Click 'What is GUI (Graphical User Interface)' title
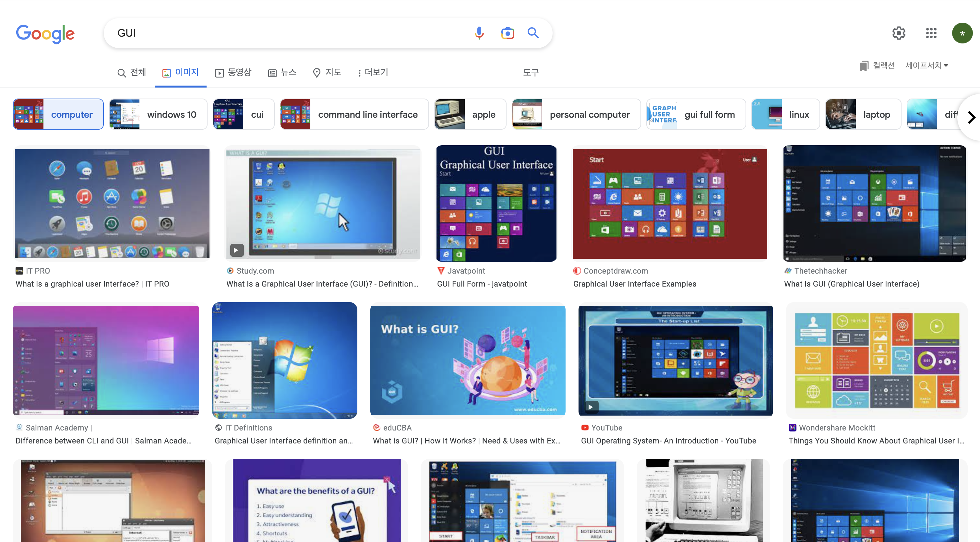The height and width of the screenshot is (542, 980). [851, 284]
